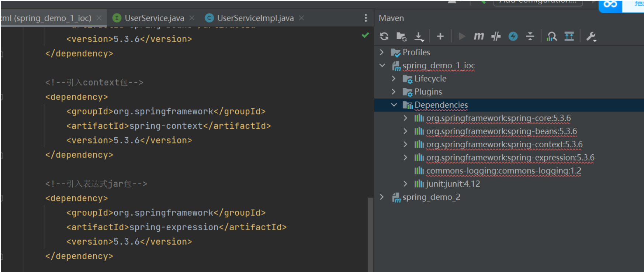The image size is (644, 272).
Task: Click the Run Maven Build play icon
Action: pos(462,36)
